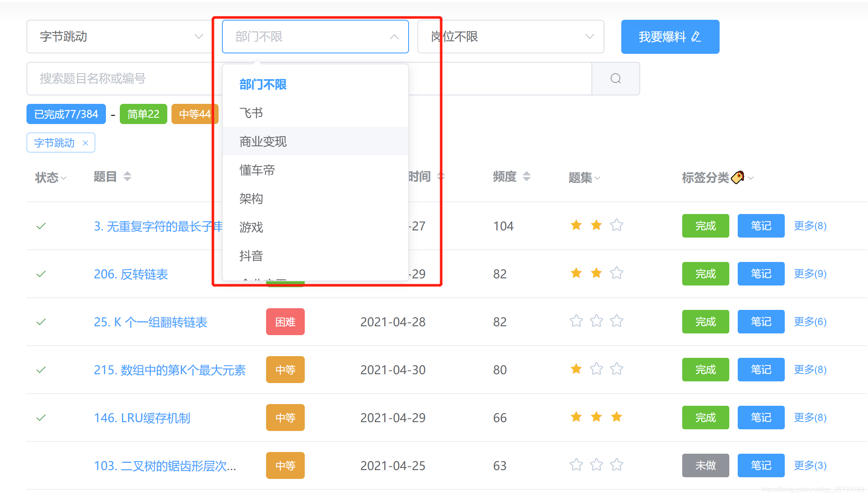The height and width of the screenshot is (497, 868).
Task: Toggle 完成 button on LRU缓存机制 row
Action: [705, 418]
